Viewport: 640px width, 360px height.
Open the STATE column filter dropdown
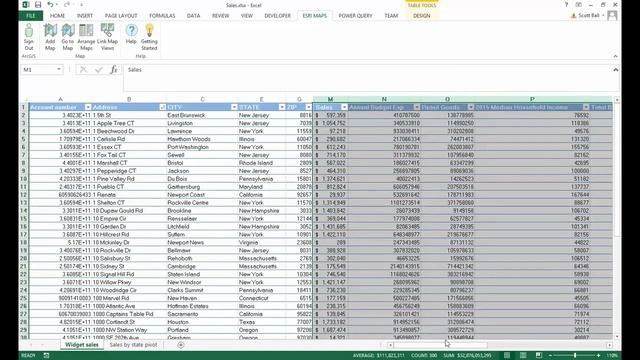point(282,107)
